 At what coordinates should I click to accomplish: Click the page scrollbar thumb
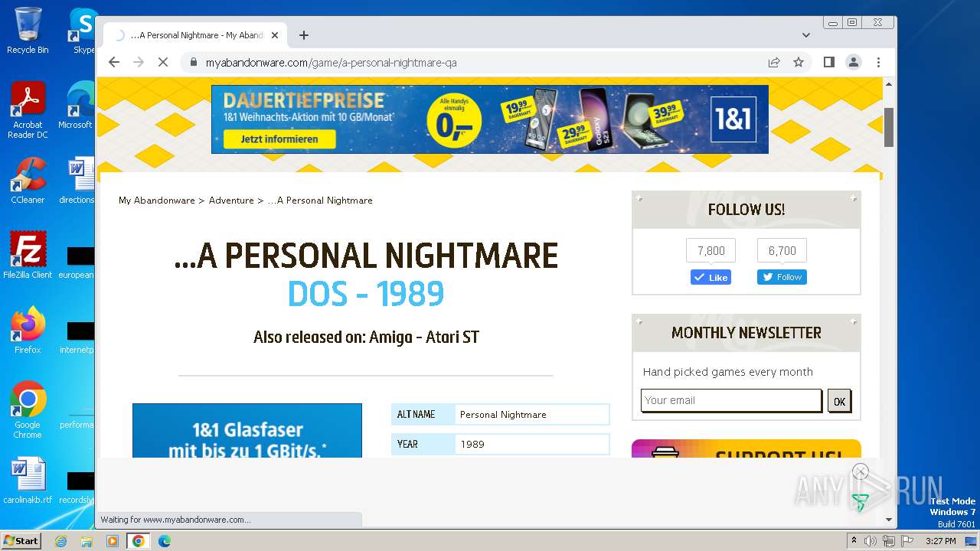click(x=889, y=127)
